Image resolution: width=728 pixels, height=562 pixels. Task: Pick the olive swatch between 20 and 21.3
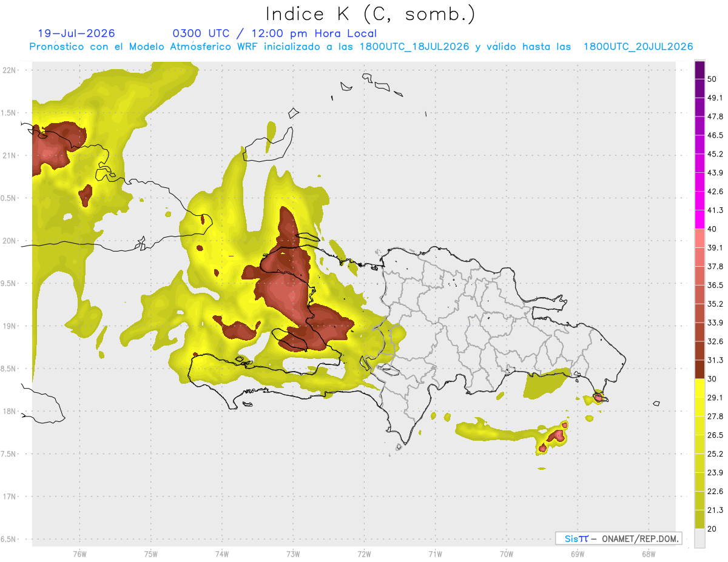pos(699,519)
